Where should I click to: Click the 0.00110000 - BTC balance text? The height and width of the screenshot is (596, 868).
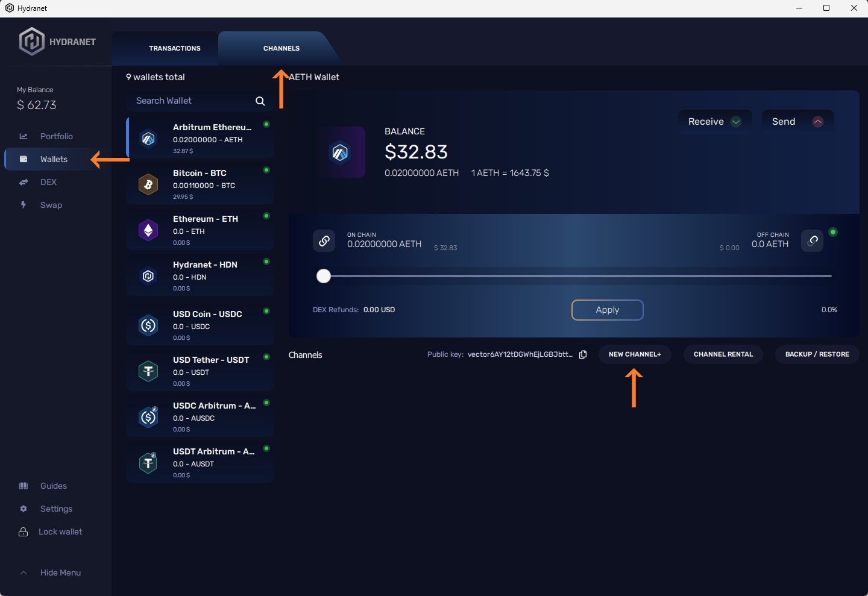(204, 186)
